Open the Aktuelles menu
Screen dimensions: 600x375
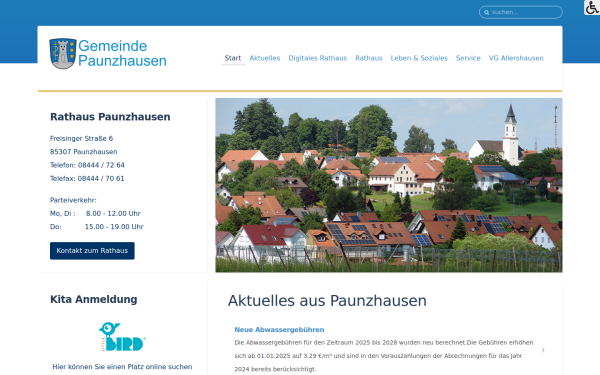pos(264,58)
